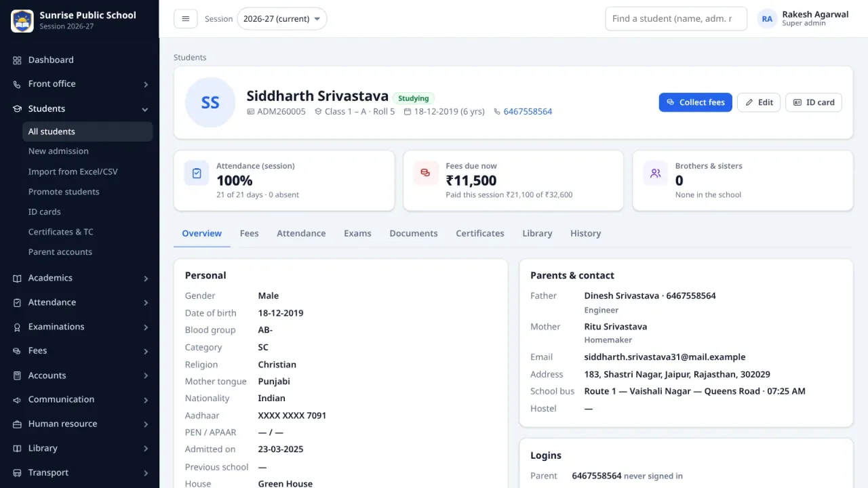Open All students in sidebar
The width and height of the screenshot is (868, 488).
[87, 131]
